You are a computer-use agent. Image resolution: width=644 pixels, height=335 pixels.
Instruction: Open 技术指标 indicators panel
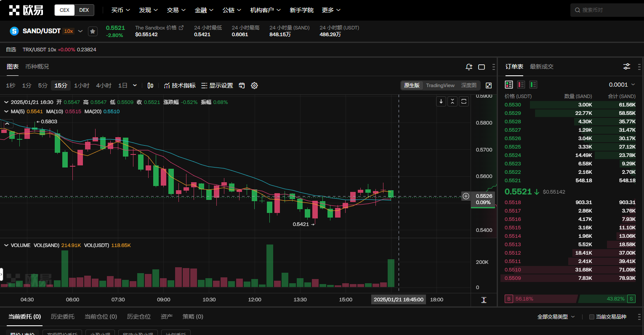tap(180, 85)
